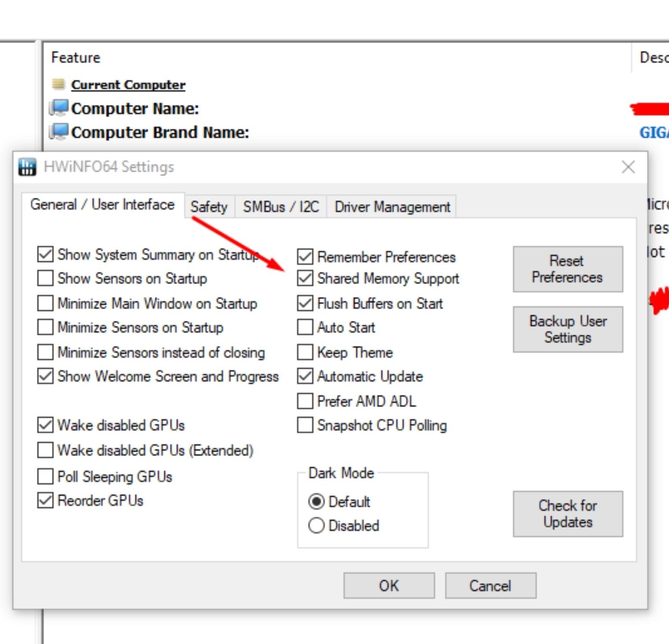Viewport: 669px width, 644px height.
Task: Enable Prefer AMD ADL checkbox
Action: tap(305, 401)
